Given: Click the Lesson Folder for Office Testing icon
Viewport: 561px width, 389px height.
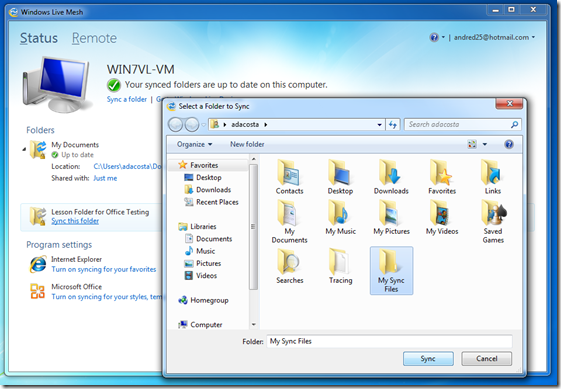Looking at the screenshot, I should (x=38, y=216).
